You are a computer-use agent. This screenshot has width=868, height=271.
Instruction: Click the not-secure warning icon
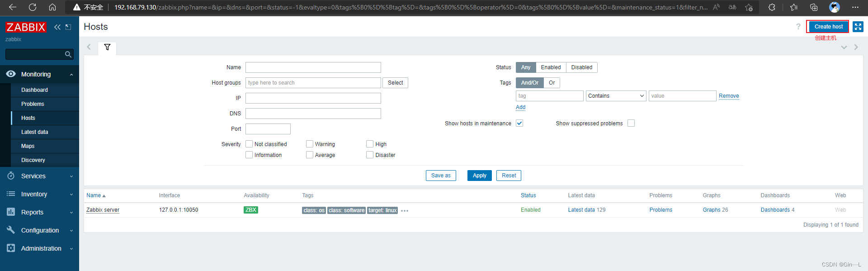(x=77, y=7)
